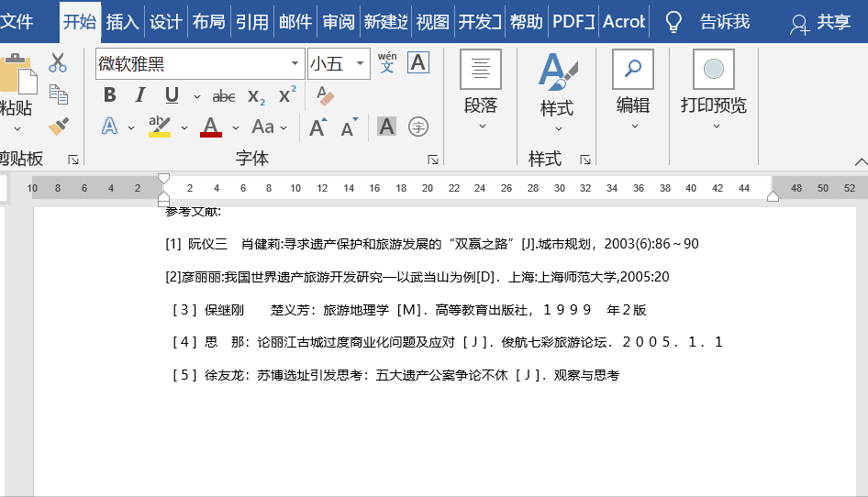Click reference [1] 阮仪三 line
Viewport: 868px width, 497px height.
coord(432,244)
